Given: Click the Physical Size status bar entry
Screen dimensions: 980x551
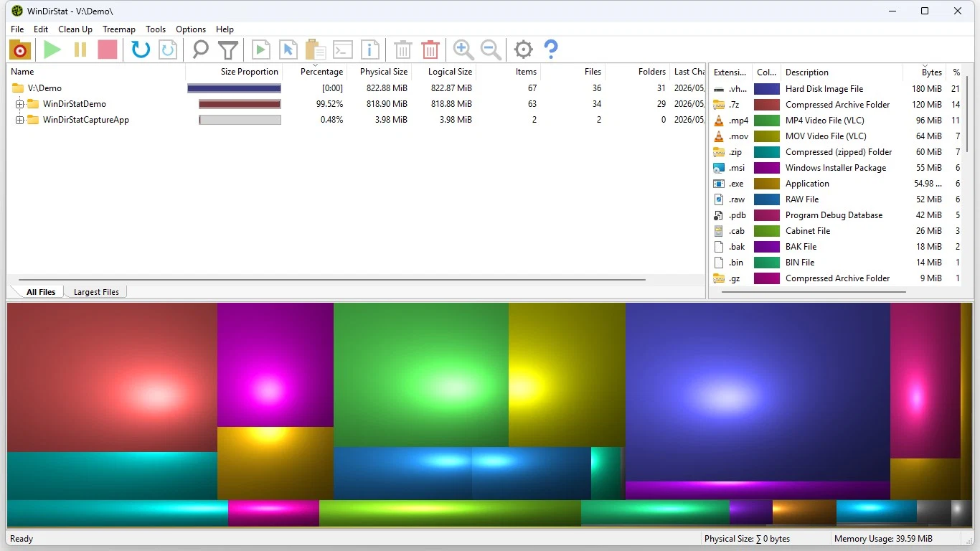Looking at the screenshot, I should [x=747, y=539].
